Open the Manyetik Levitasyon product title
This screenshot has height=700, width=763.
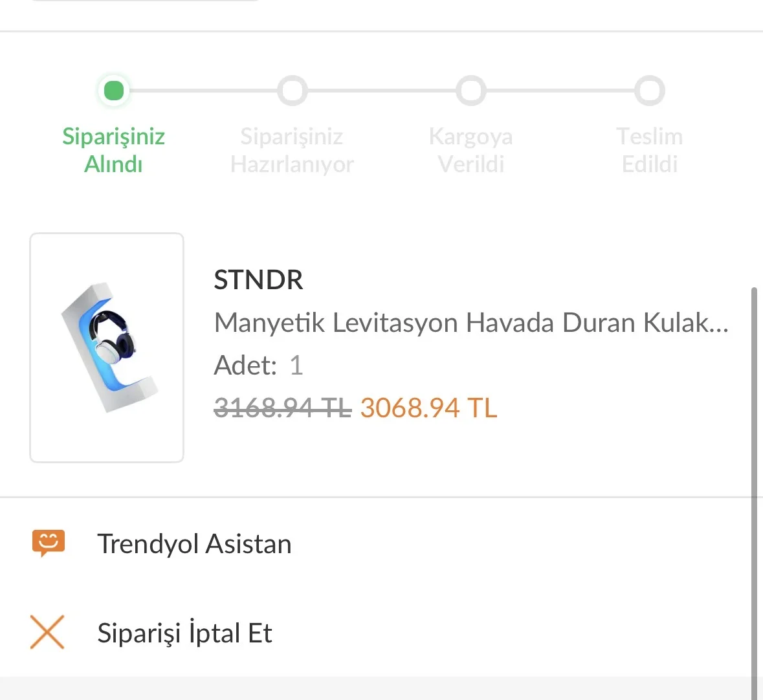pos(470,322)
